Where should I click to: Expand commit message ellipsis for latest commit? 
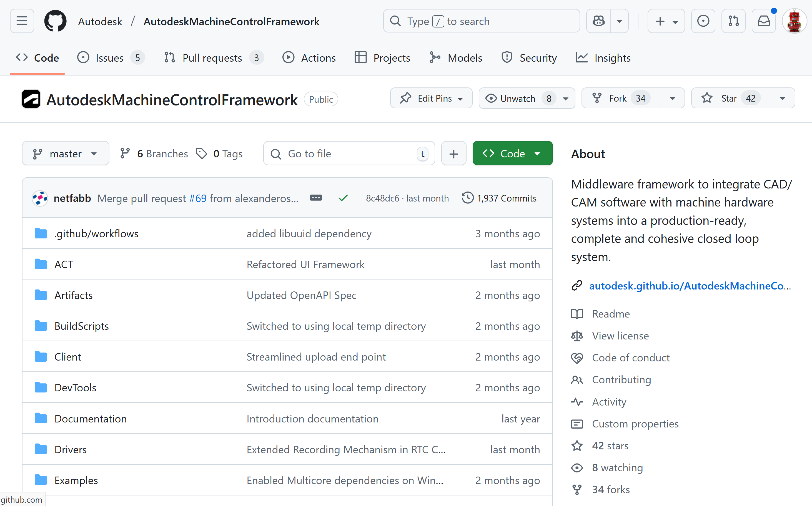click(316, 198)
